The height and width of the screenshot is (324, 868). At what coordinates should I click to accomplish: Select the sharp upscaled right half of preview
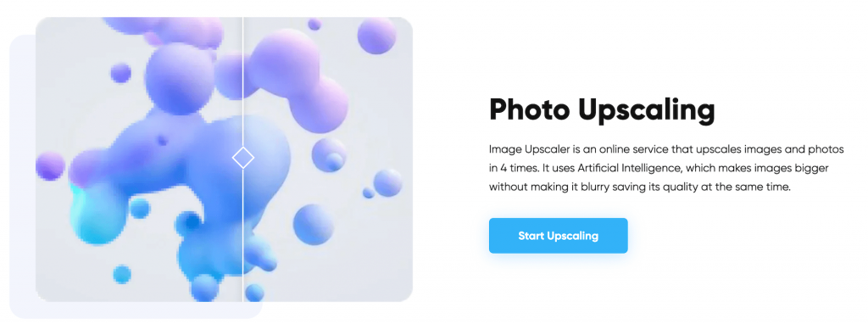(x=328, y=159)
